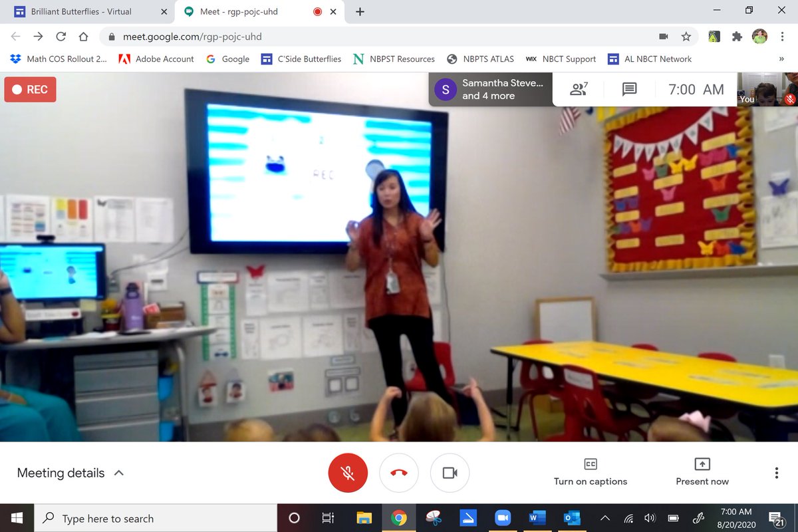Image resolution: width=798 pixels, height=532 pixels.
Task: Open taskbar clock and calendar
Action: click(736, 518)
